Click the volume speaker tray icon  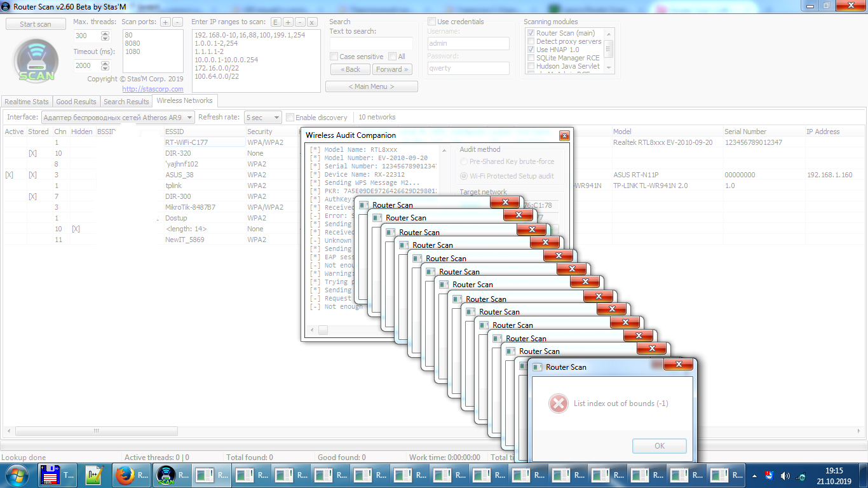(x=785, y=475)
